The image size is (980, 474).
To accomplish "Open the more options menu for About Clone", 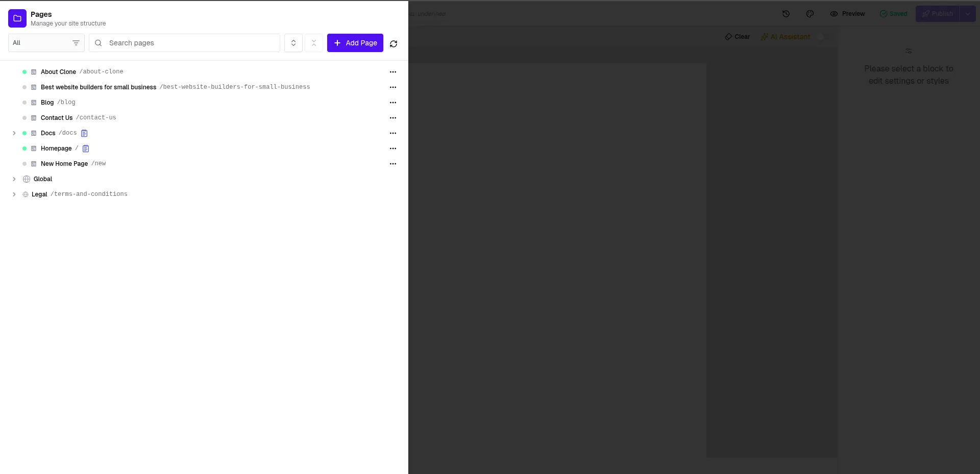I will pos(393,72).
